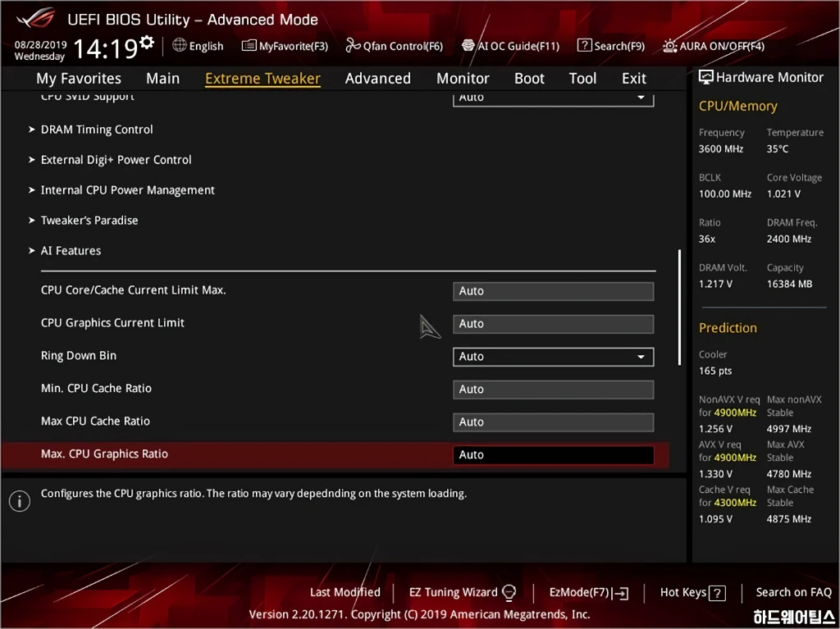The width and height of the screenshot is (840, 629).
Task: Open Search(F9)
Action: point(610,46)
